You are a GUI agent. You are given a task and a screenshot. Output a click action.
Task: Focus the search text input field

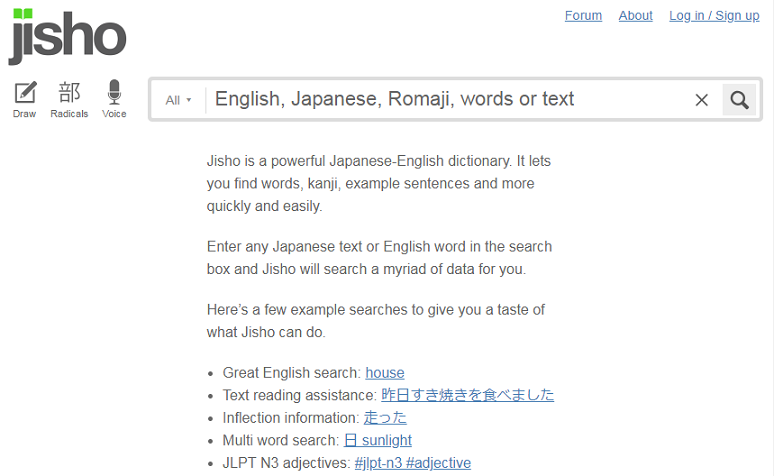(x=449, y=99)
